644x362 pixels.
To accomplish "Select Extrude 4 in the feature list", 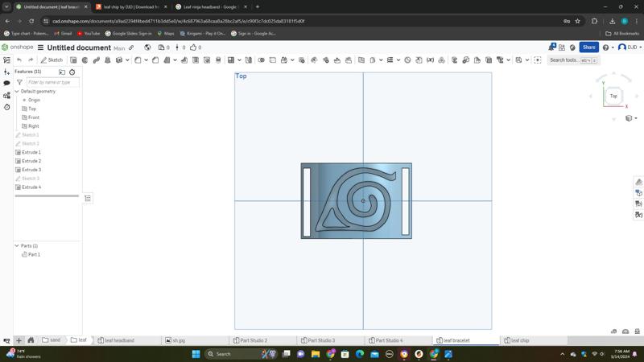I will [x=31, y=187].
